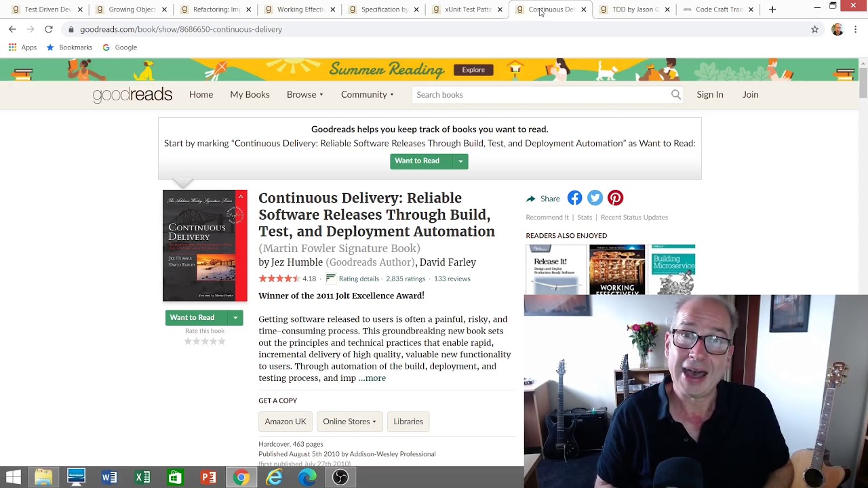Open File Explorer from taskbar
The width and height of the screenshot is (868, 488).
click(43, 477)
